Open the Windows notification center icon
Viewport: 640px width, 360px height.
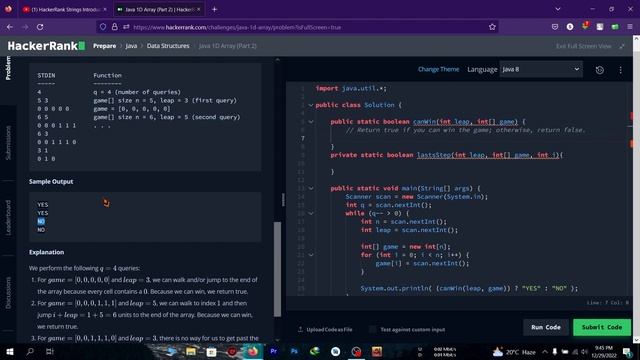[627, 351]
